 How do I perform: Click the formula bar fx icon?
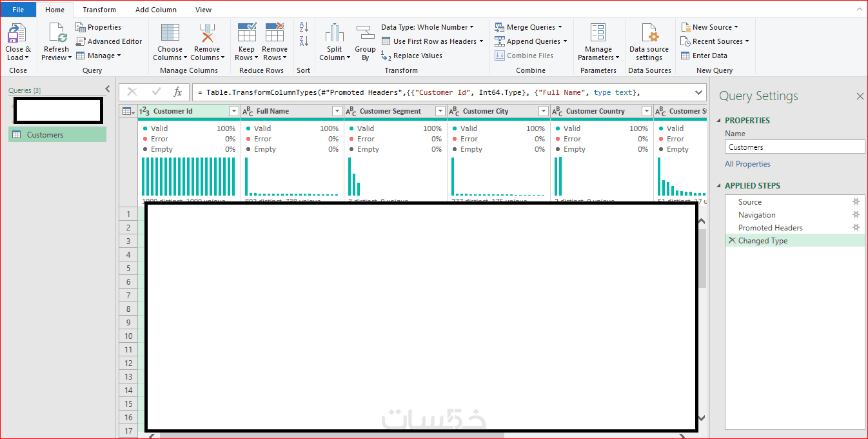click(178, 92)
